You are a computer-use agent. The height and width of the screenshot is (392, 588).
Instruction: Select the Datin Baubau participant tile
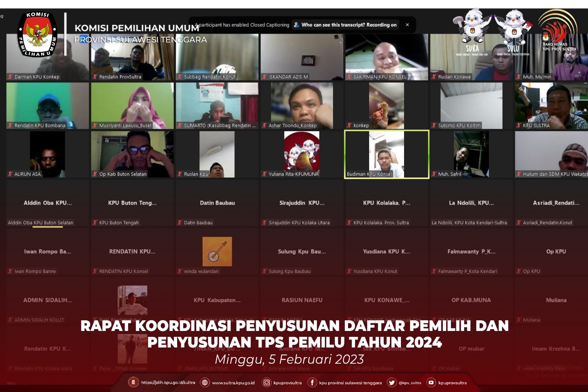pos(217,203)
